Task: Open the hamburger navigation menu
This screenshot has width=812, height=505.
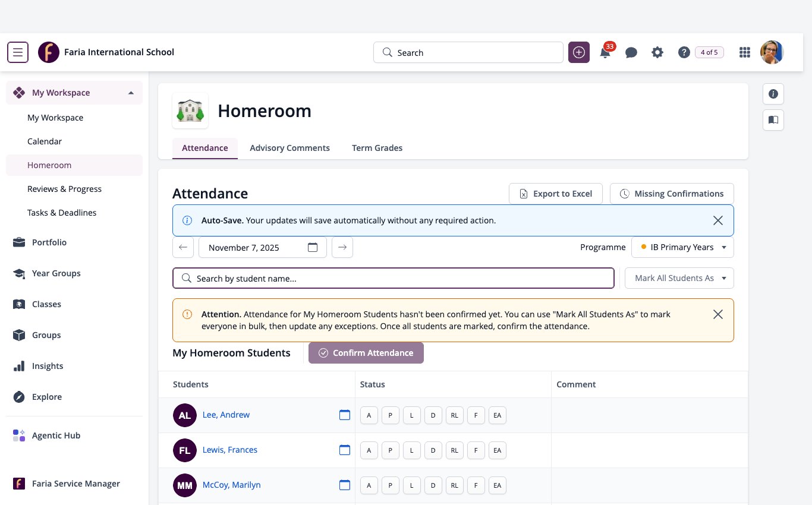Action: pyautogui.click(x=18, y=52)
